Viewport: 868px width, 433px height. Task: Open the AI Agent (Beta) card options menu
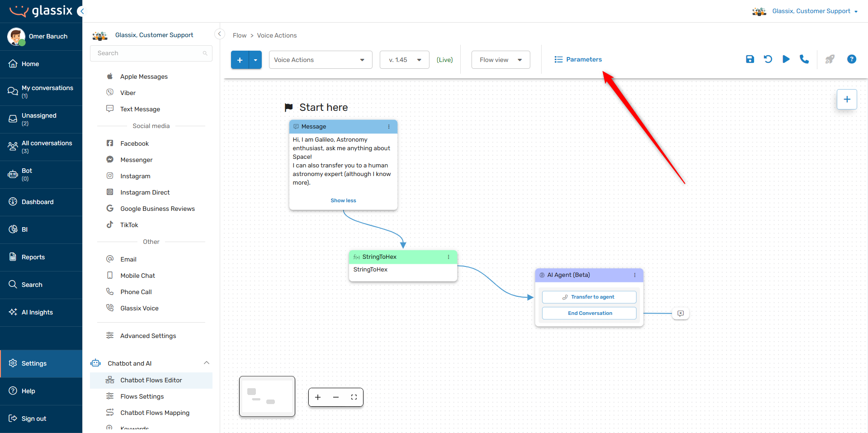(635, 275)
